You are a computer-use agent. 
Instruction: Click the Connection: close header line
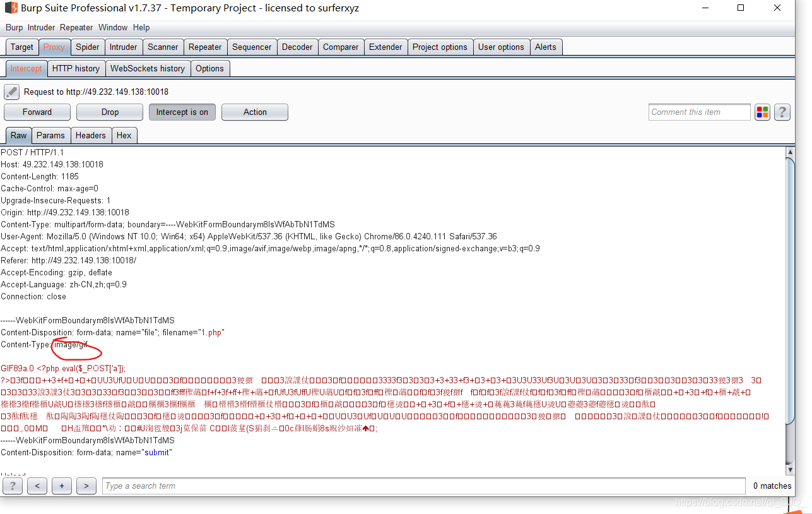(x=33, y=296)
